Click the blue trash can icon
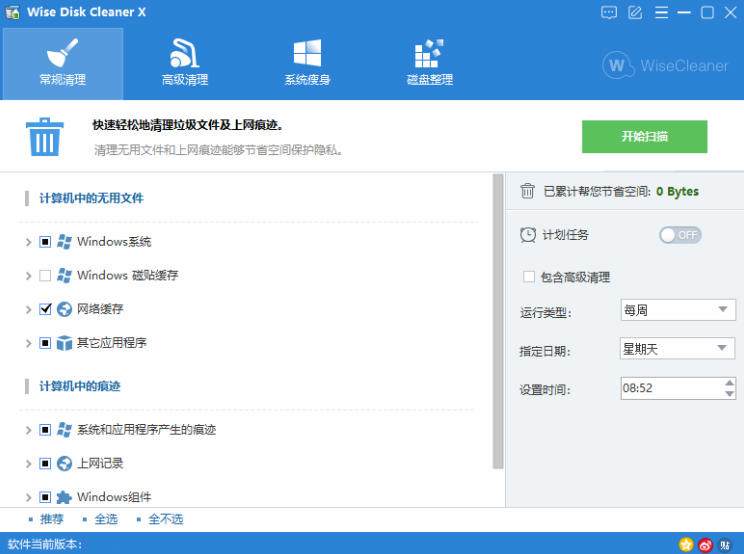The height and width of the screenshot is (554, 744). click(x=44, y=136)
